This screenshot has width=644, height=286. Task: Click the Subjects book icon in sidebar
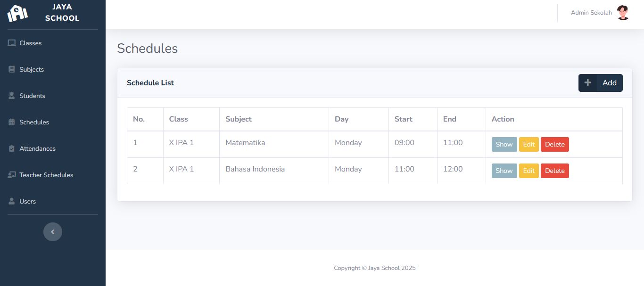point(12,69)
